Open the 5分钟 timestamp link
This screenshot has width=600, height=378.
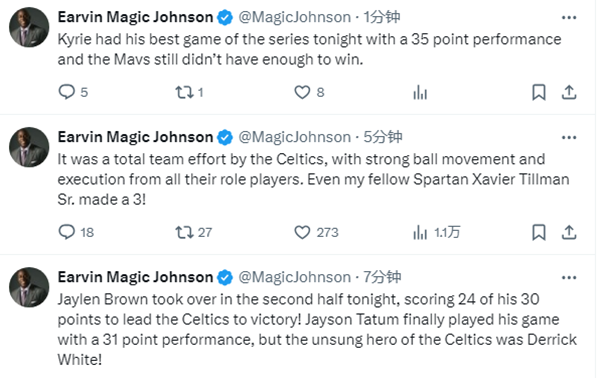coord(382,137)
